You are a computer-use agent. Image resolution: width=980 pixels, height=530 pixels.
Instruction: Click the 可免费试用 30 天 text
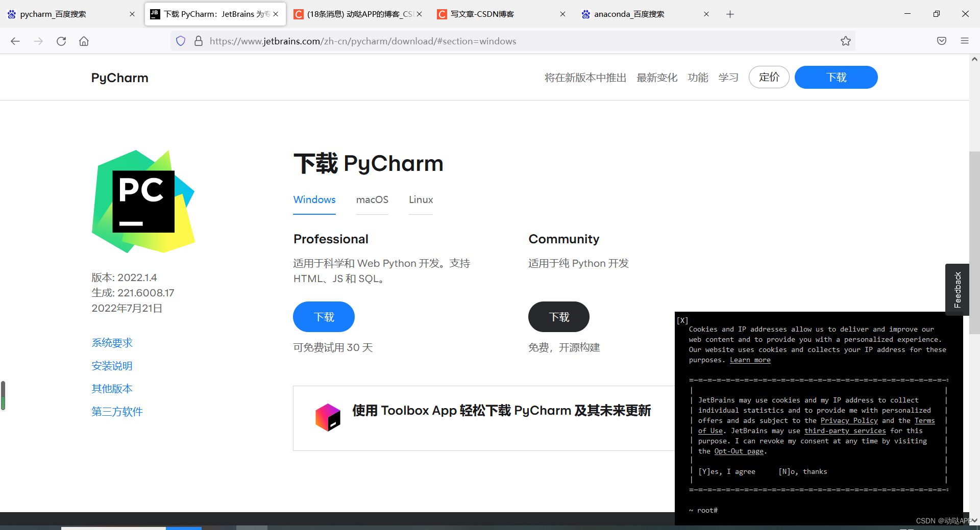click(x=333, y=348)
